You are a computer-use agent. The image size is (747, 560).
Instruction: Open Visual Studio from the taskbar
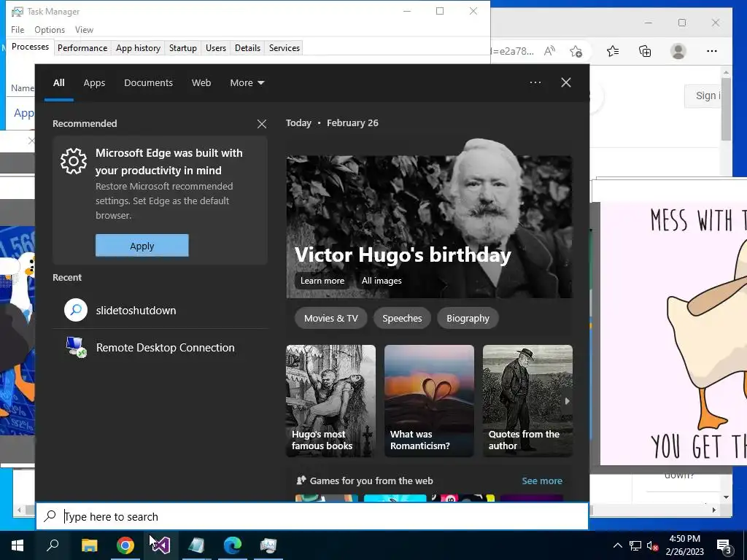(x=161, y=545)
